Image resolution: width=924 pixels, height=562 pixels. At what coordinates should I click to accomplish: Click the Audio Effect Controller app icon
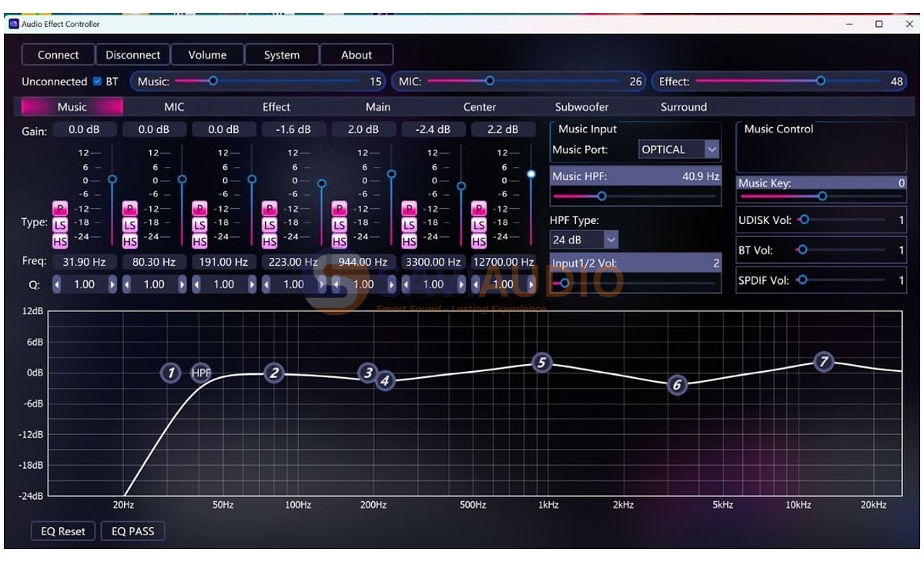[13, 24]
